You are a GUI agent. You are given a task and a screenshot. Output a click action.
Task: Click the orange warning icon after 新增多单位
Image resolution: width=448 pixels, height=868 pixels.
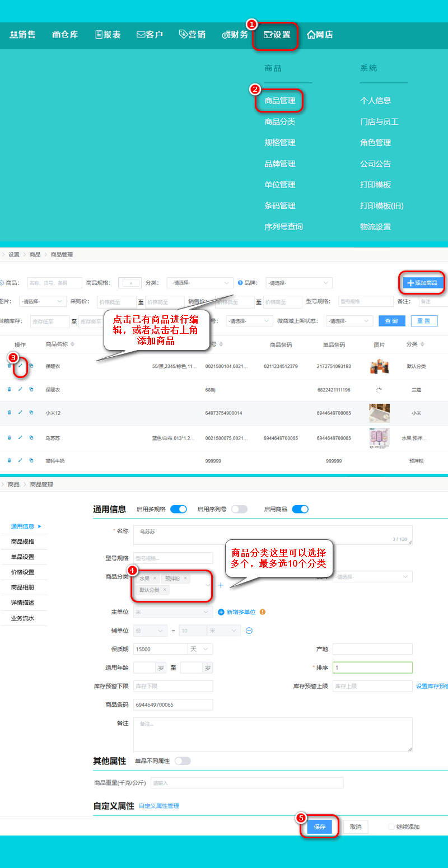[x=262, y=612]
